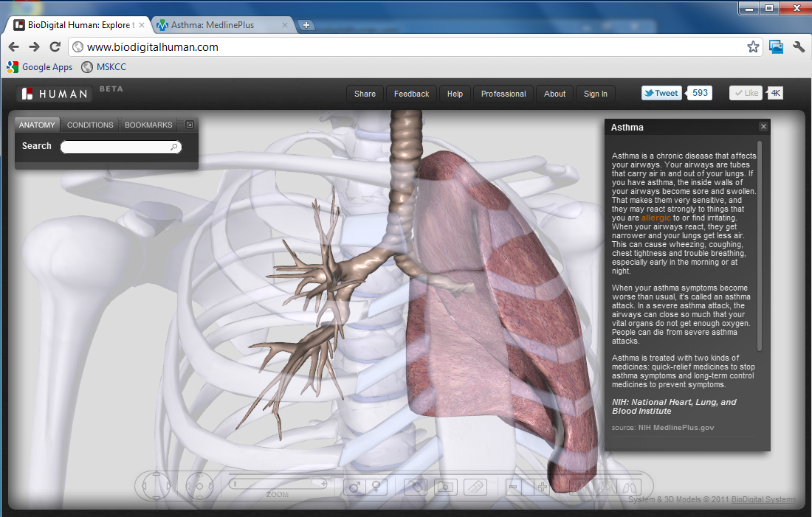Select the pencil annotate tool
Screen dimensions: 812x517
pos(475,487)
